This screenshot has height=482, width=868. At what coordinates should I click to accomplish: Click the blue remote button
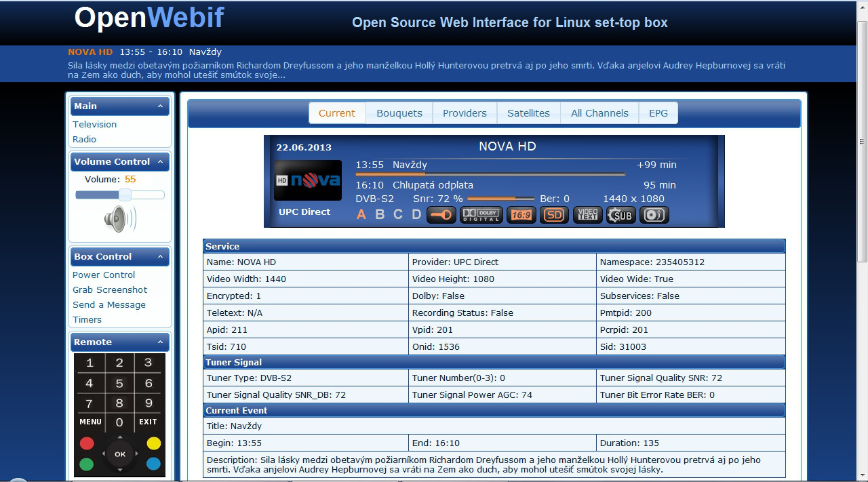154,464
